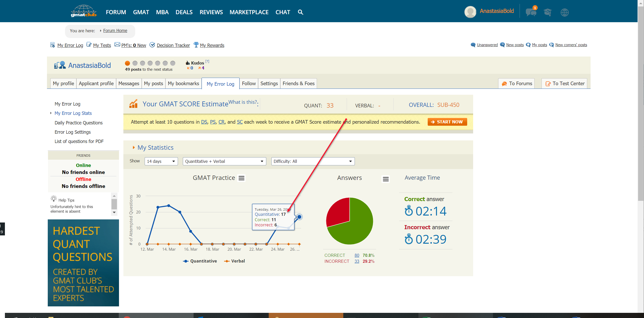Open GMAT Practice chart hamburger menu
This screenshot has height=318, width=644.
click(x=242, y=178)
